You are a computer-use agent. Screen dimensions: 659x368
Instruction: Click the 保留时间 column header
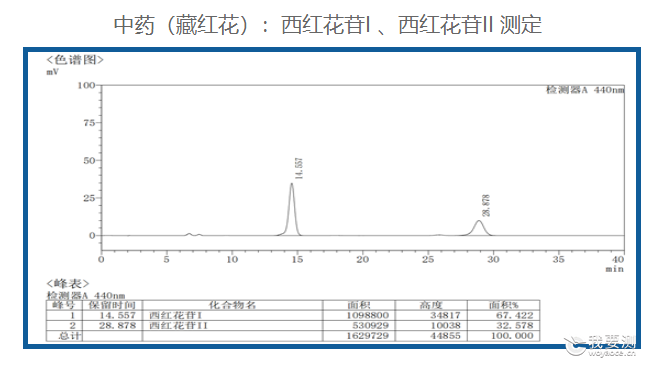(x=112, y=305)
